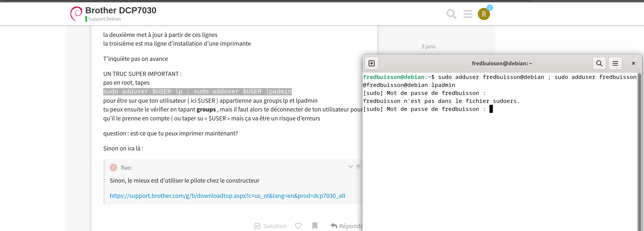Close the terminal window
This screenshot has width=644, height=231.
633,63
